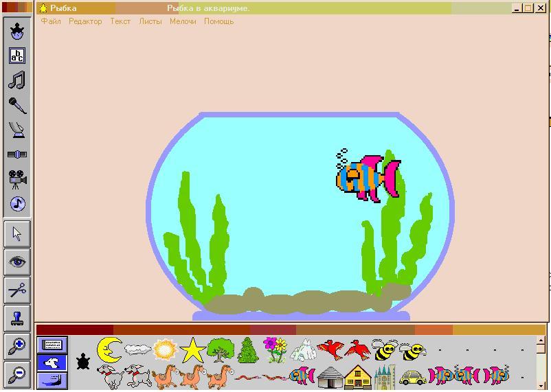Open the melody editor double-note icon
The image size is (551, 392).
point(17,80)
